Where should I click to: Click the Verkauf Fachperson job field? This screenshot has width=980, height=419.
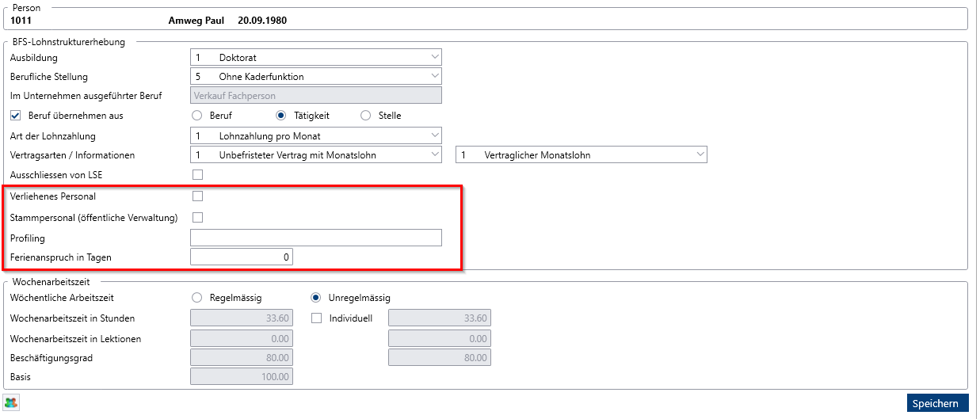click(316, 96)
